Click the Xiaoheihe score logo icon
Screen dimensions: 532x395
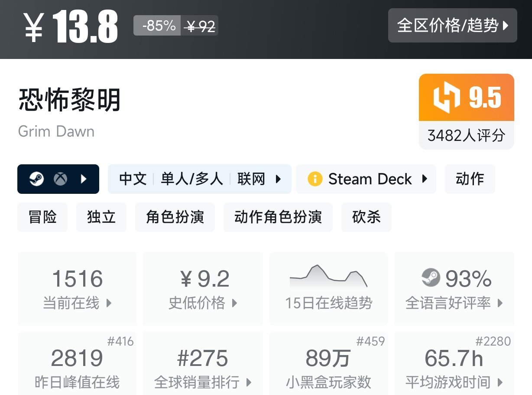coord(446,98)
